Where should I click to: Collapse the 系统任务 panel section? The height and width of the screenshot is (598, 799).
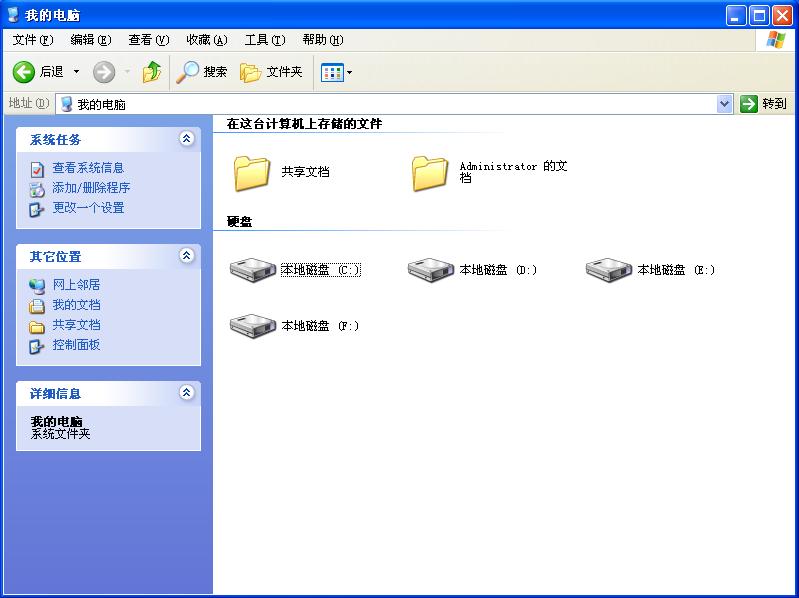tap(186, 139)
